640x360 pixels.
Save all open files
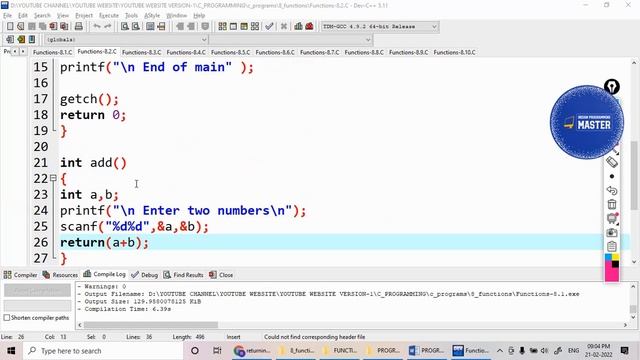tap(42, 27)
